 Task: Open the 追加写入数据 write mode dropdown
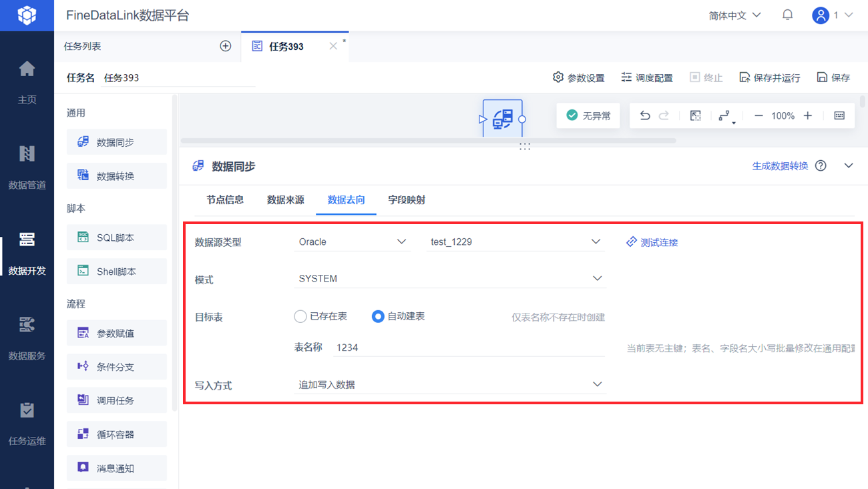coord(449,384)
